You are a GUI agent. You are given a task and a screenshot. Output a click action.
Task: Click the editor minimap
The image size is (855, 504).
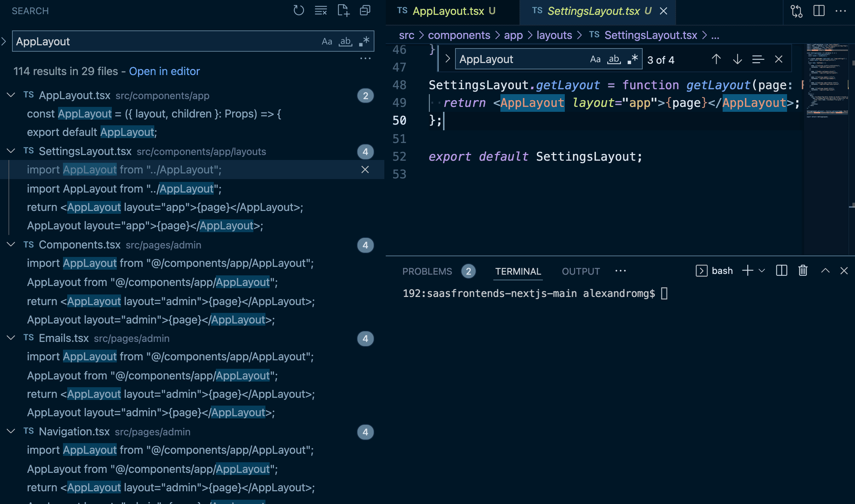[827, 149]
